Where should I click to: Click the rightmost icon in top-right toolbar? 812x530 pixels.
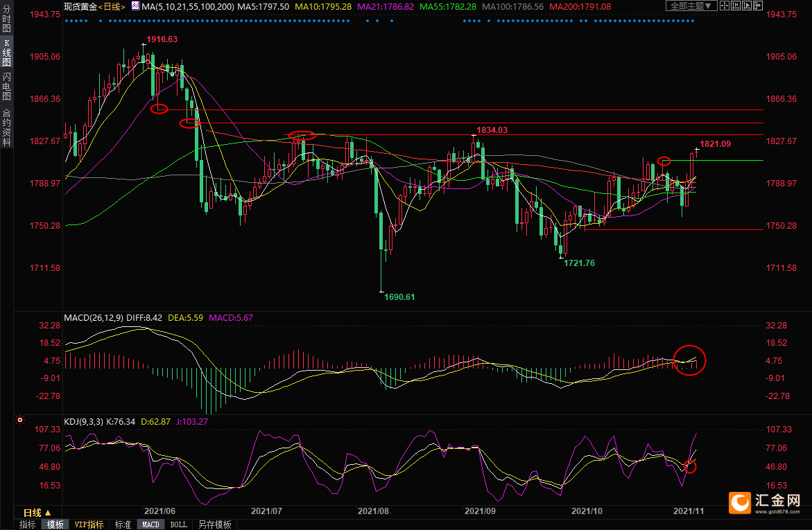pos(759,6)
